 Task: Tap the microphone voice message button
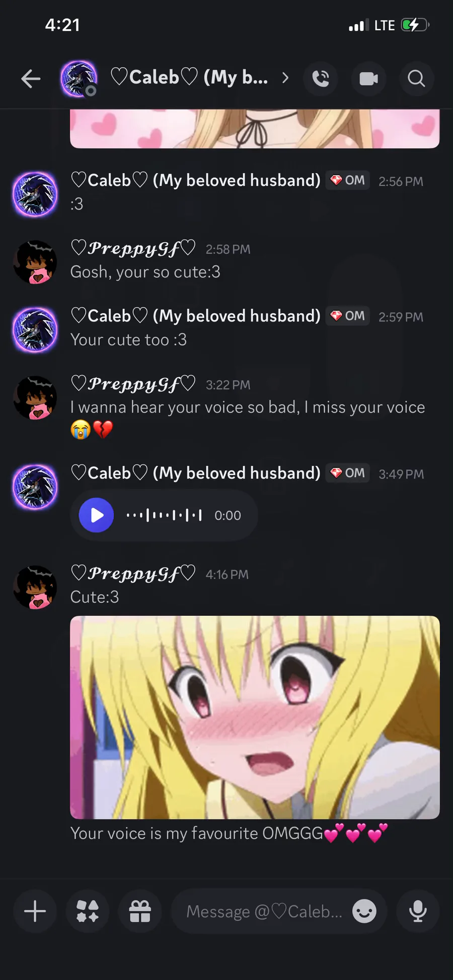[418, 911]
